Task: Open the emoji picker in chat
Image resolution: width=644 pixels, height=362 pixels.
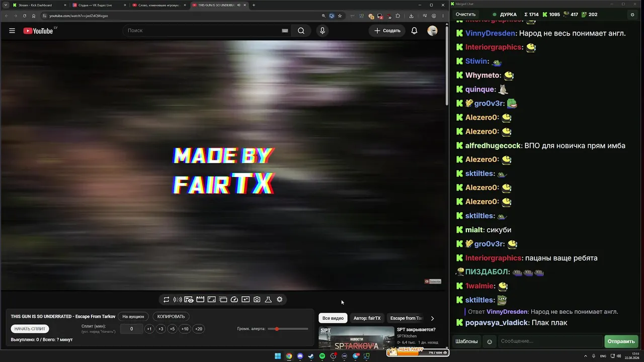Action: tap(490, 342)
